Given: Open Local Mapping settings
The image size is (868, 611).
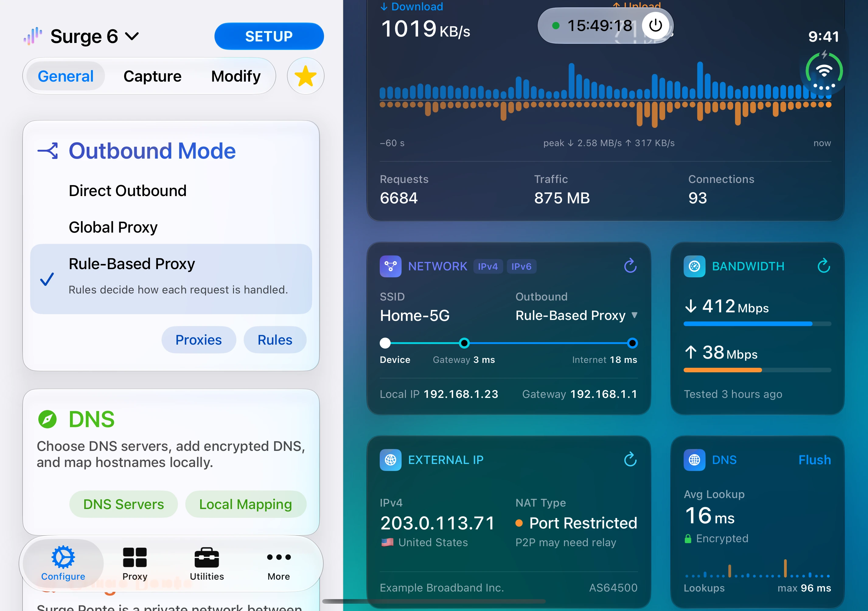Looking at the screenshot, I should [x=246, y=504].
